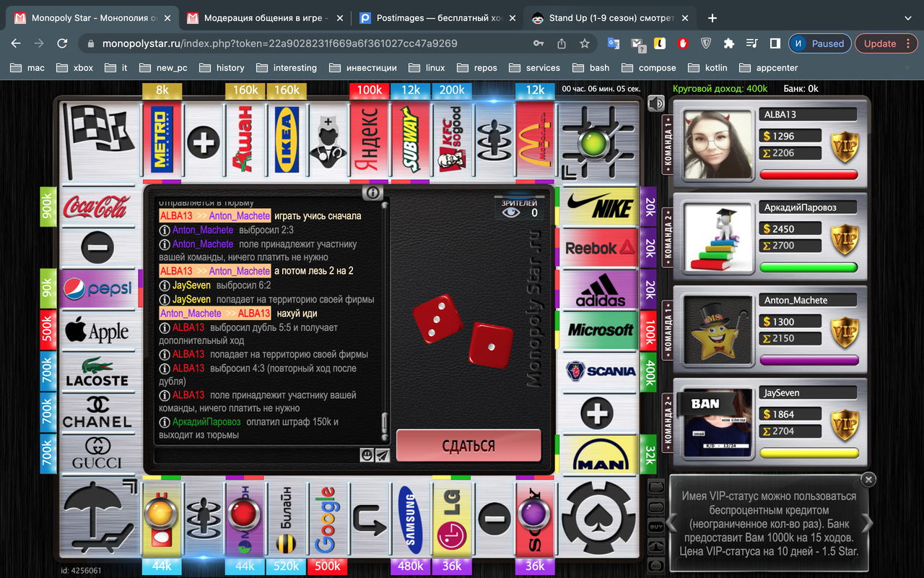
Task: Select the Coca-Cola board cell
Action: click(x=97, y=207)
